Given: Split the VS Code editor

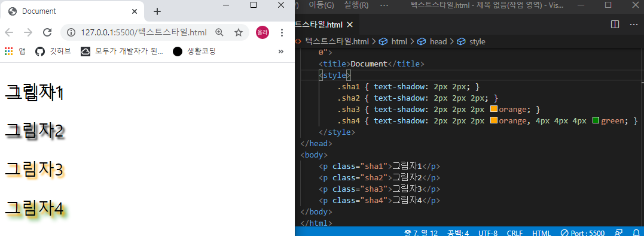Looking at the screenshot, I should pos(615,25).
